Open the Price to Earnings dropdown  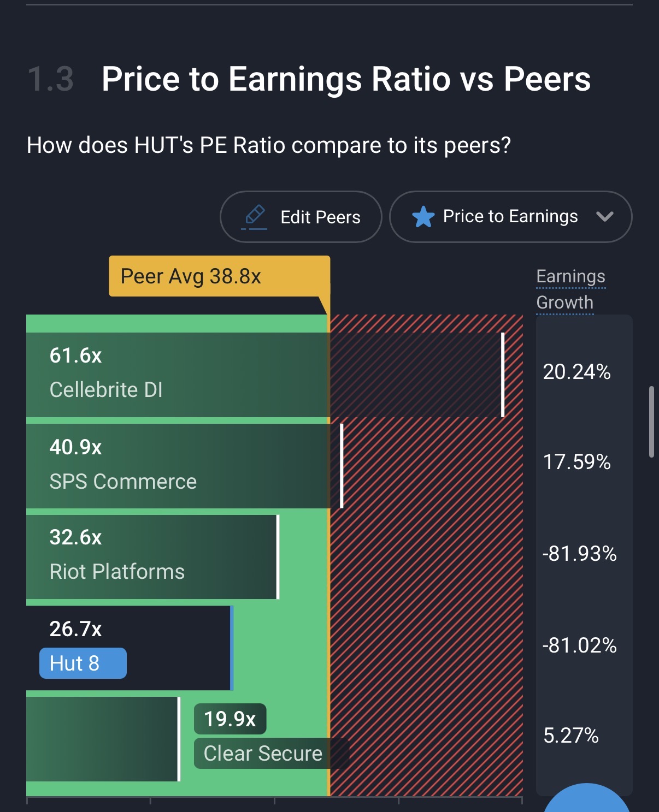click(x=510, y=217)
